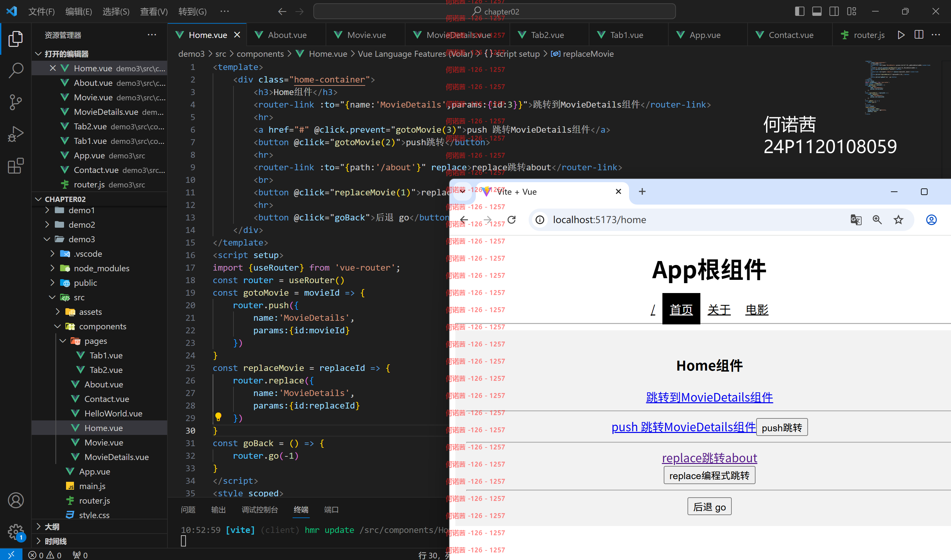Open the Edit menu

point(79,12)
